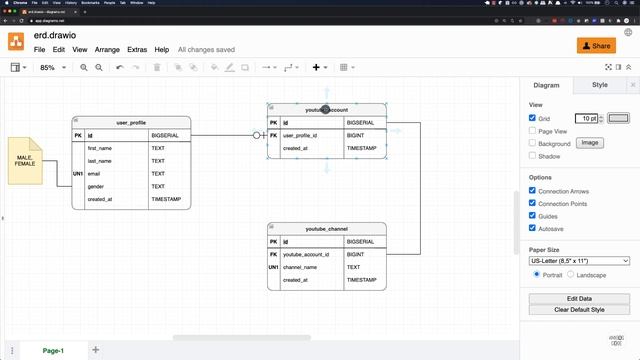Enable the Shadow checkbox

click(532, 156)
